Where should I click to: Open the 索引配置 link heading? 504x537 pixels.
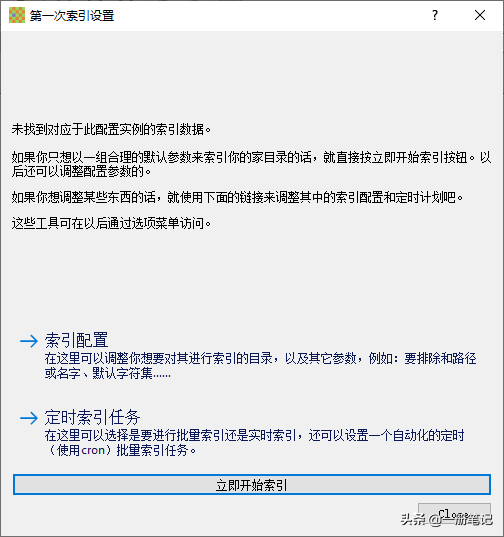point(76,340)
